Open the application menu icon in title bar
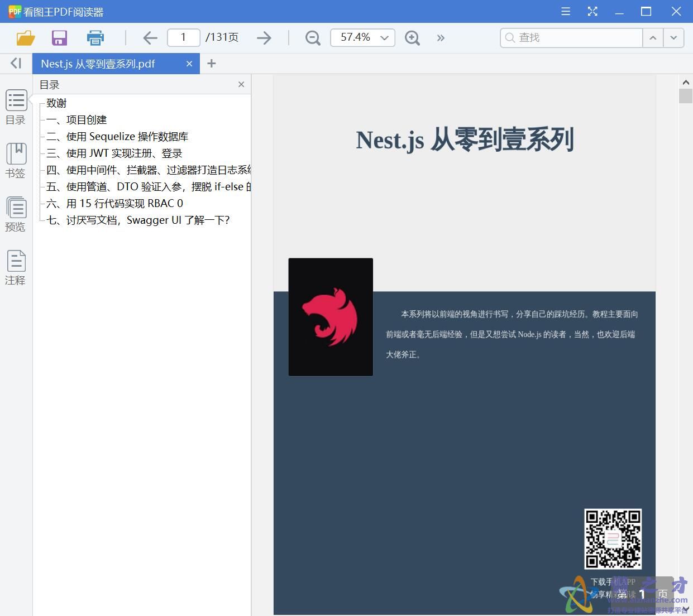This screenshot has width=693, height=616. pyautogui.click(x=566, y=11)
